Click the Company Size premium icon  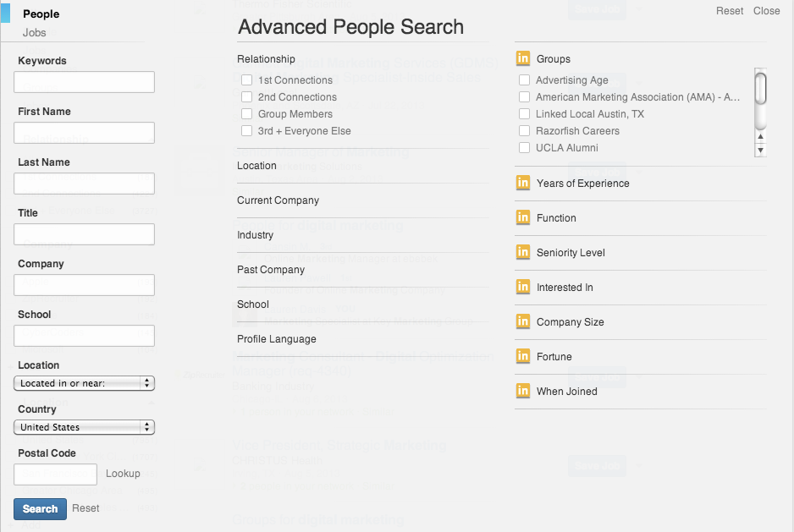point(523,321)
